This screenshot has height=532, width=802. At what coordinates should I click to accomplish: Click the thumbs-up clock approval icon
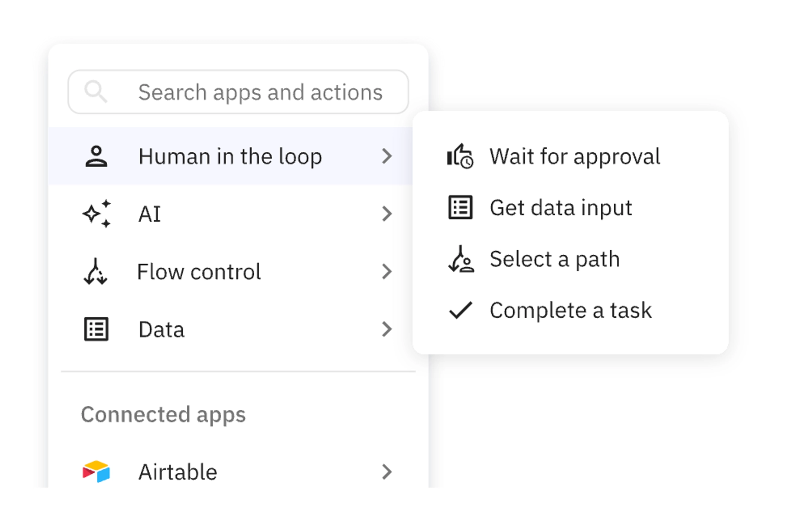pyautogui.click(x=460, y=156)
